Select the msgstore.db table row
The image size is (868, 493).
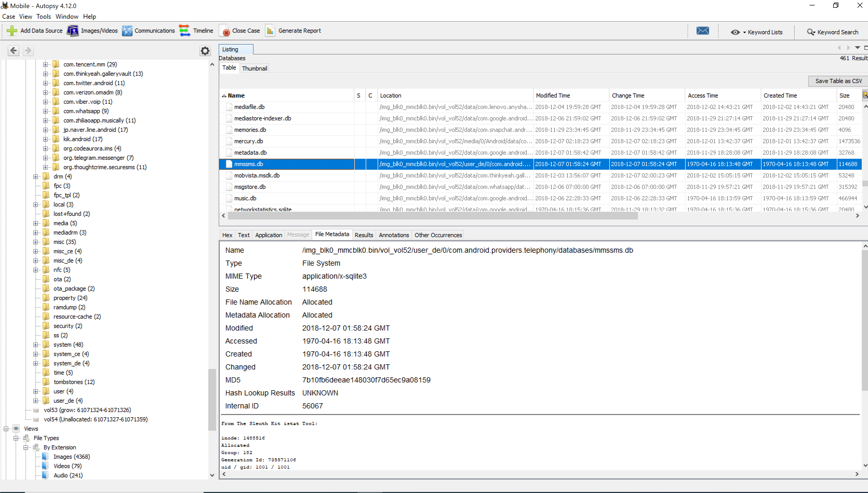tap(540, 187)
